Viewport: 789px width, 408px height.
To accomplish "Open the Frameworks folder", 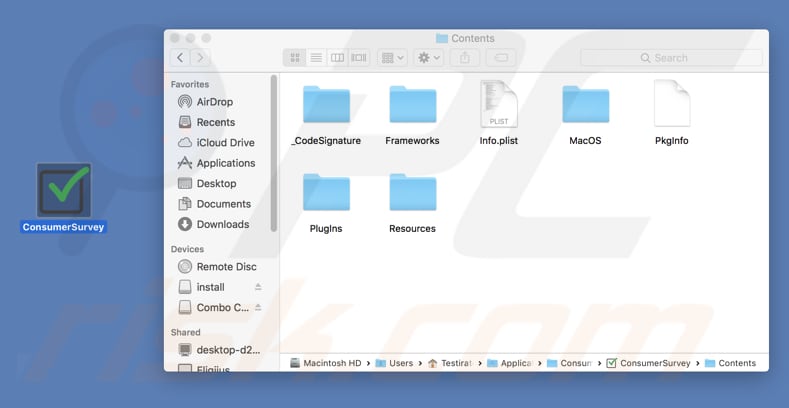I will click(412, 106).
